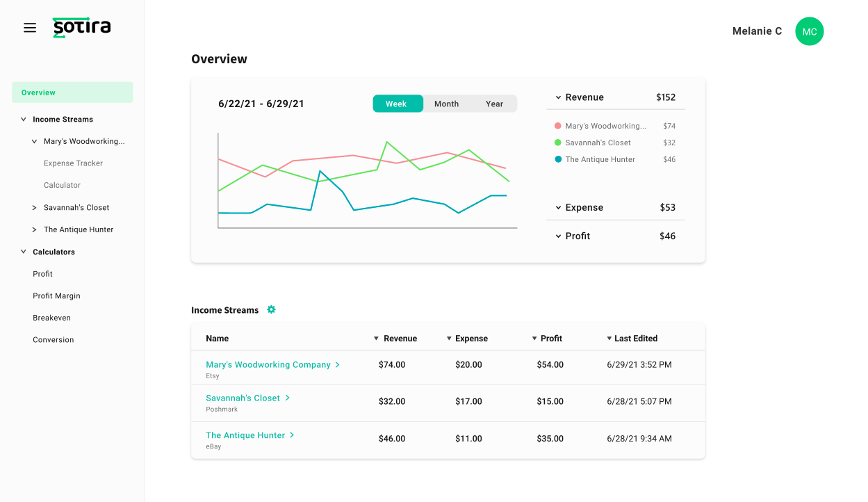
Task: Click the Overview page heading
Action: point(219,59)
